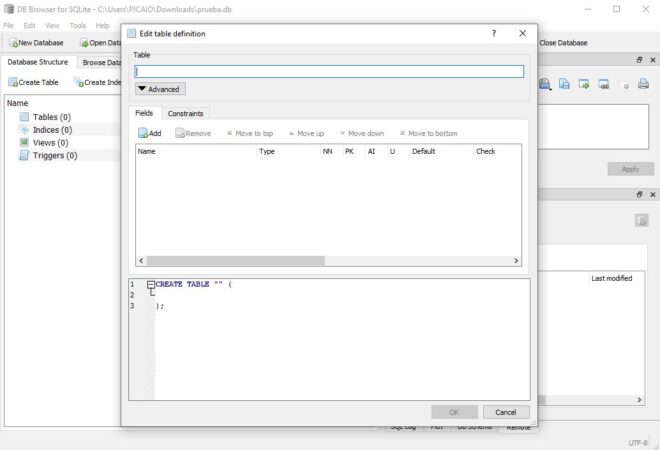The height and width of the screenshot is (450, 660).
Task: Select the Views (0) tree item
Action: coord(51,142)
